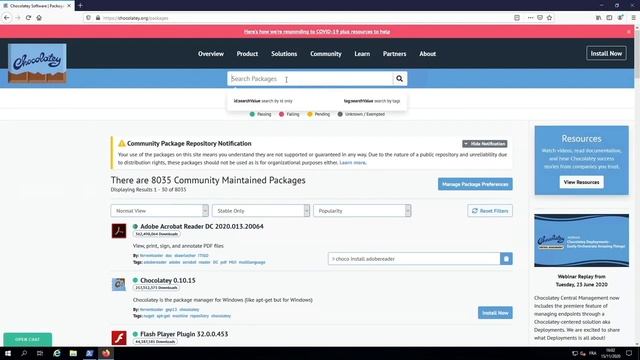Open File Explorer from taskbar
Screen dimensions: 640x360
[x=73, y=353]
